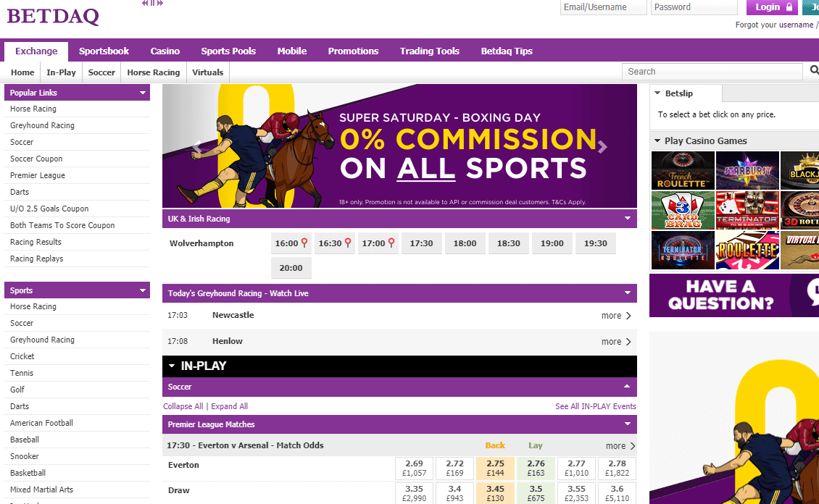Open American Football in Sports list

(41, 423)
